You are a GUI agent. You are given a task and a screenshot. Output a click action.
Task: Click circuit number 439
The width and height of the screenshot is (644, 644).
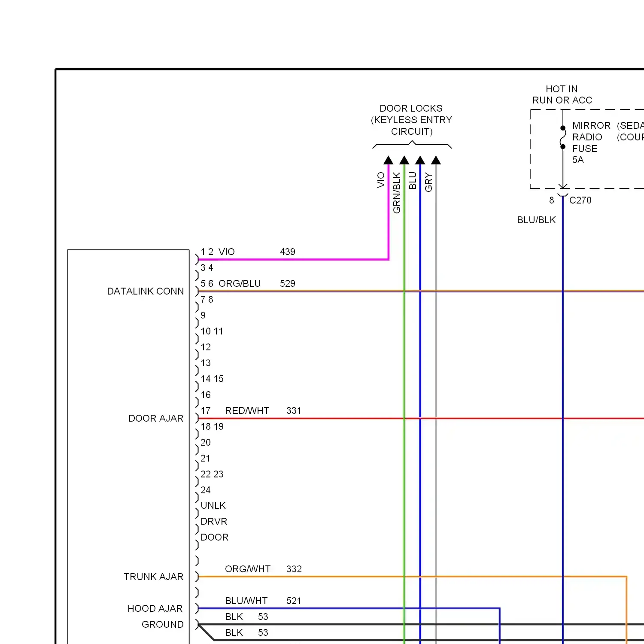click(288, 252)
